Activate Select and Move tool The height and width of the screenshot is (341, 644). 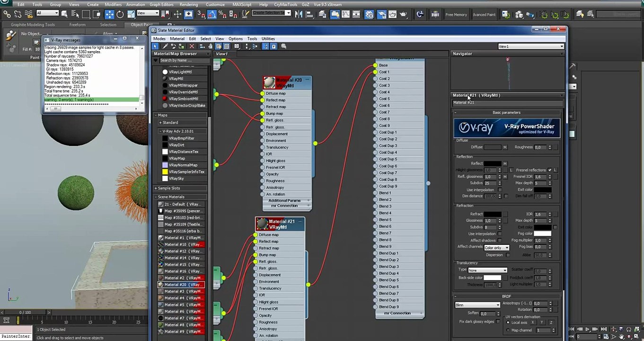click(109, 14)
